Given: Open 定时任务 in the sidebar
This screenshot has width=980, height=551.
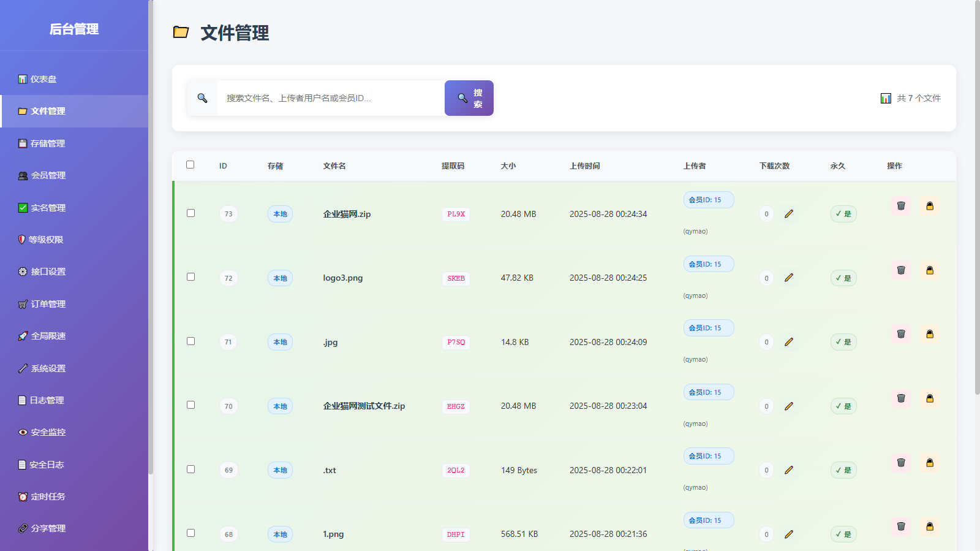Looking at the screenshot, I should pos(48,496).
